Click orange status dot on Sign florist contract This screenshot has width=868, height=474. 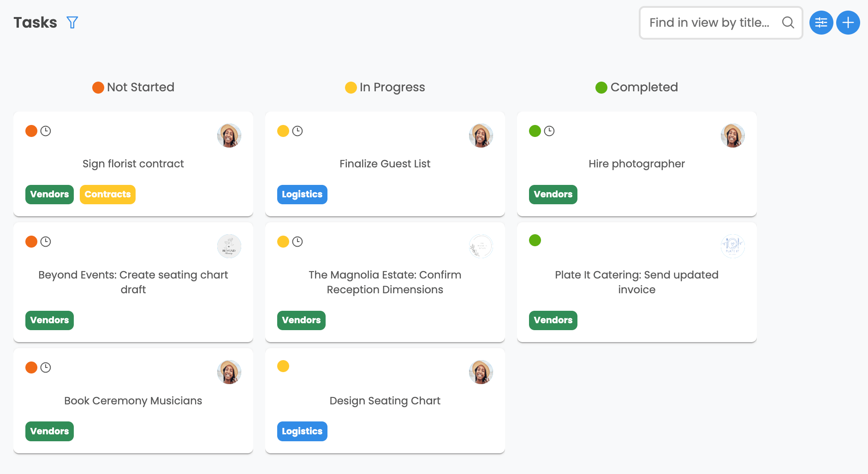(x=31, y=131)
